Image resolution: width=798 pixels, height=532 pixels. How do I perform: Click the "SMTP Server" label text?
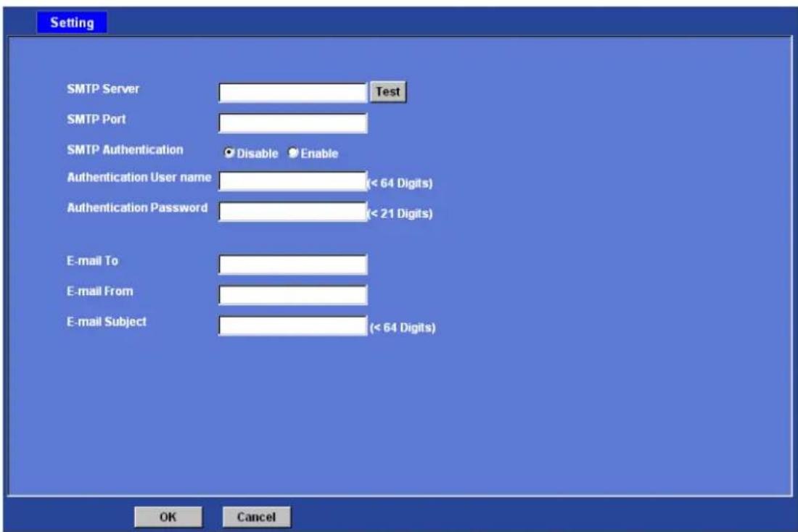point(103,89)
